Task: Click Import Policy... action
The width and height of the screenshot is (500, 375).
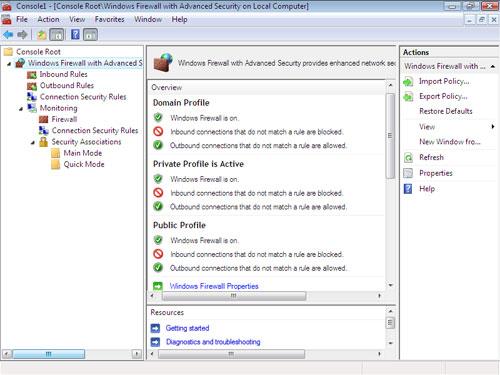Action: click(444, 81)
